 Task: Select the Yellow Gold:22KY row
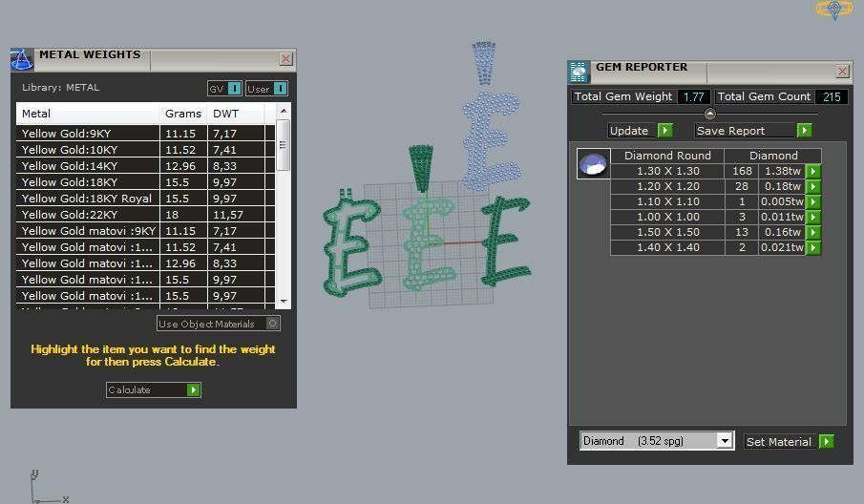tap(145, 214)
